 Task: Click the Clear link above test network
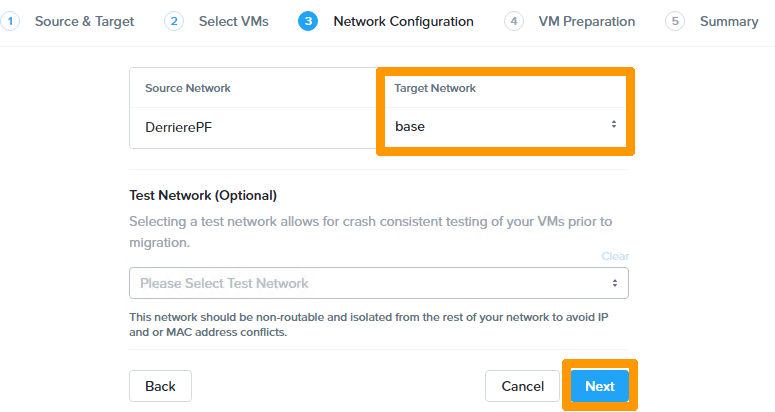pos(615,256)
